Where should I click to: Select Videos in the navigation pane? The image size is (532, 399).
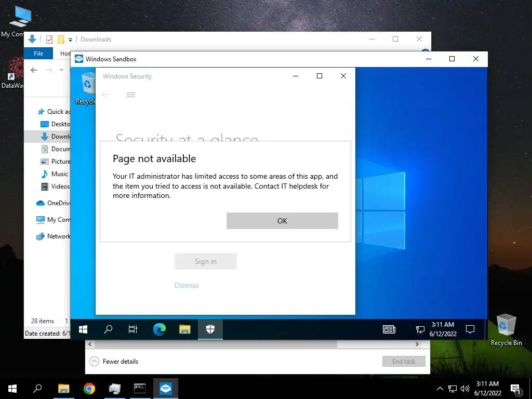tap(55, 187)
